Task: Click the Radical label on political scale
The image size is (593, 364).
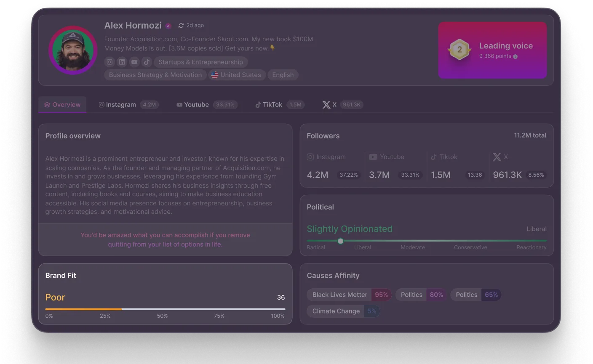Action: (x=316, y=247)
